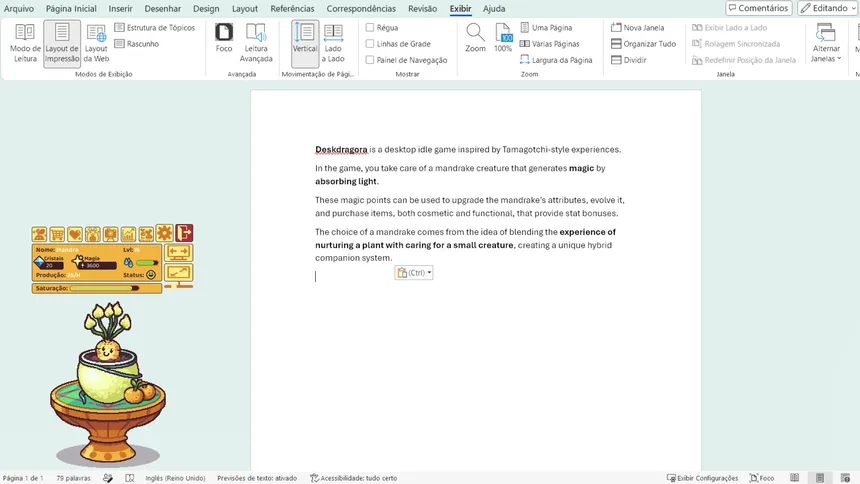
Task: Click Previsões de texto: ativado
Action: pyautogui.click(x=257, y=478)
